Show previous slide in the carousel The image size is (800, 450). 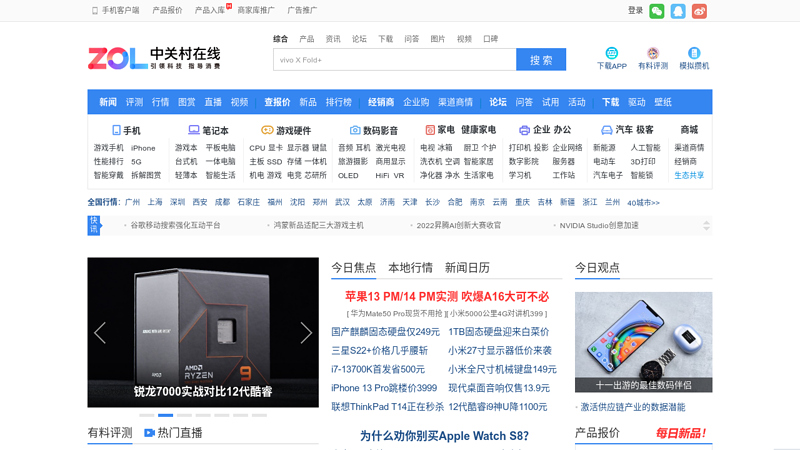click(x=100, y=333)
